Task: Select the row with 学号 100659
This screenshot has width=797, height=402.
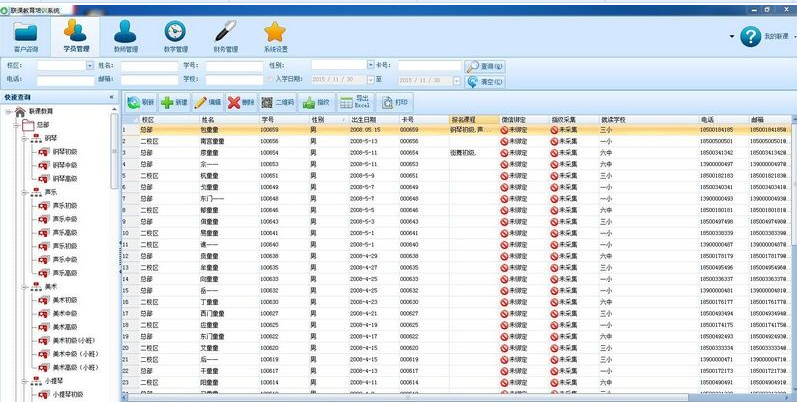Action: [x=456, y=130]
